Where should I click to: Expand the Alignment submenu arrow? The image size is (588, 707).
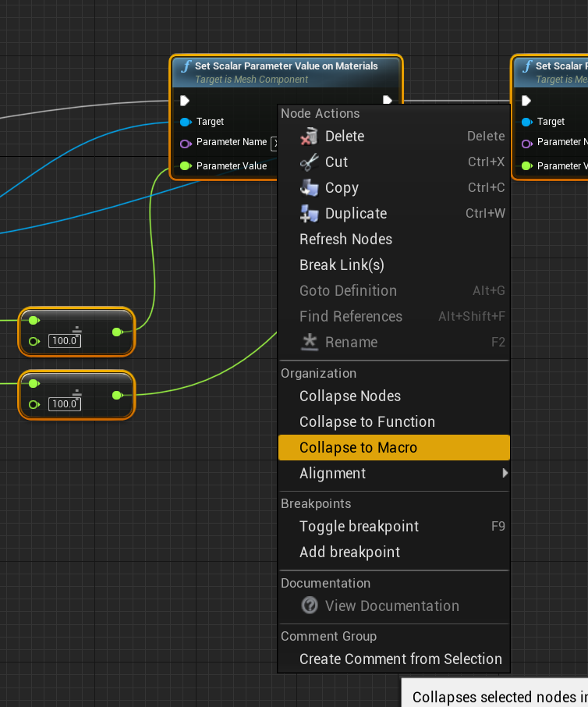505,473
